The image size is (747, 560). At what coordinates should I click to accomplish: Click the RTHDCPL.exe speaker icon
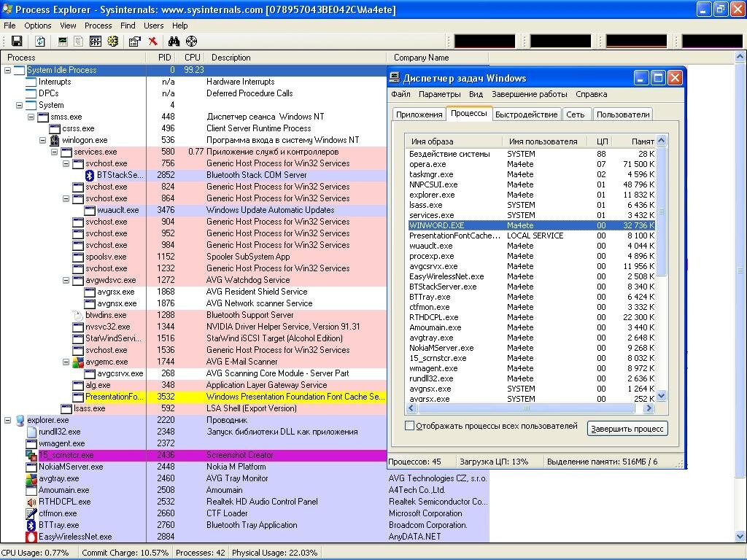pyautogui.click(x=31, y=502)
